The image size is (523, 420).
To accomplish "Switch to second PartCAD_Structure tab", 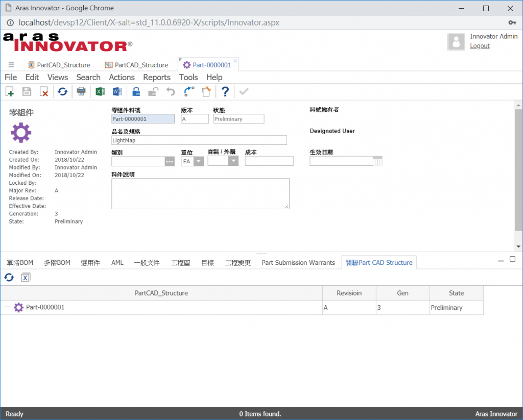I will click(136, 65).
